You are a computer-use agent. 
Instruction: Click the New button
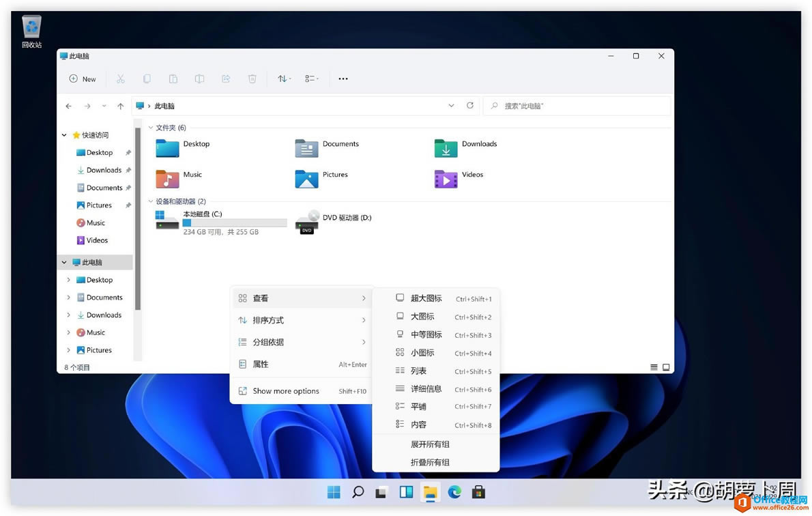tap(83, 78)
